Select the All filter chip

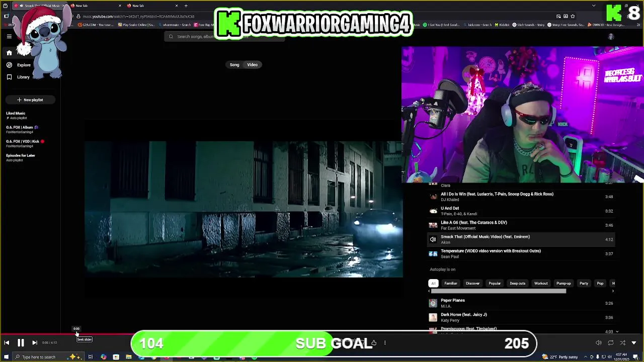tap(433, 284)
